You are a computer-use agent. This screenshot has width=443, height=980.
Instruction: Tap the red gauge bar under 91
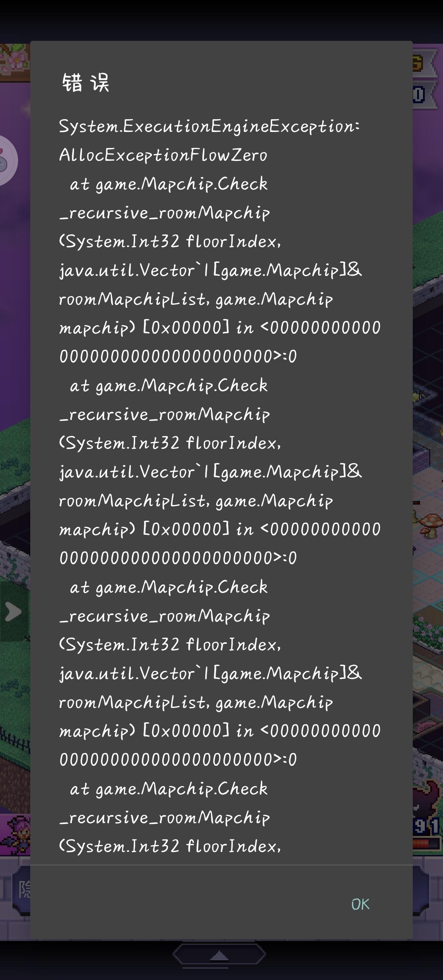tap(426, 843)
